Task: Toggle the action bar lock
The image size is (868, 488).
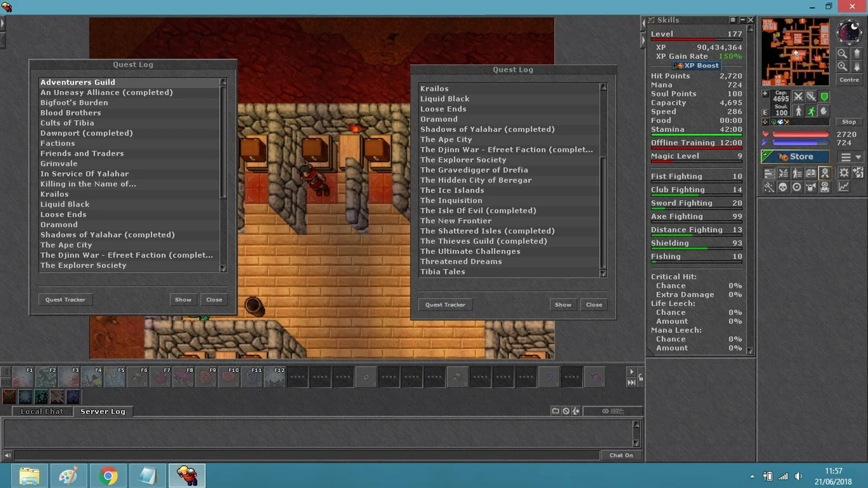Action: 641,377
